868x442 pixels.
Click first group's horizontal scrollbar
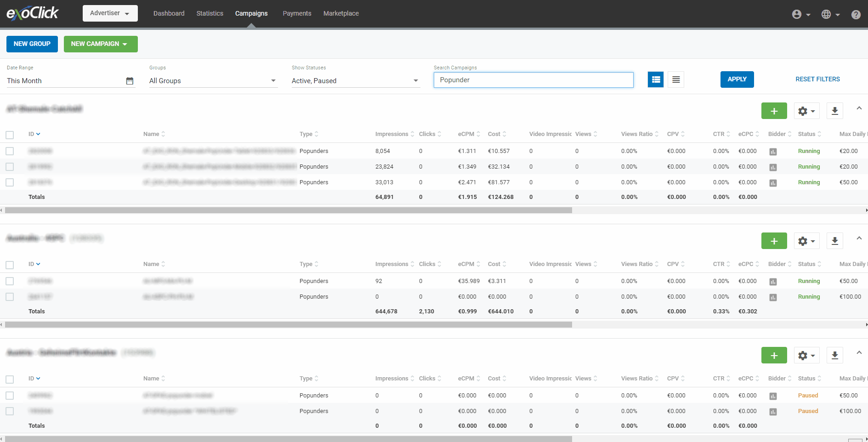coord(289,210)
